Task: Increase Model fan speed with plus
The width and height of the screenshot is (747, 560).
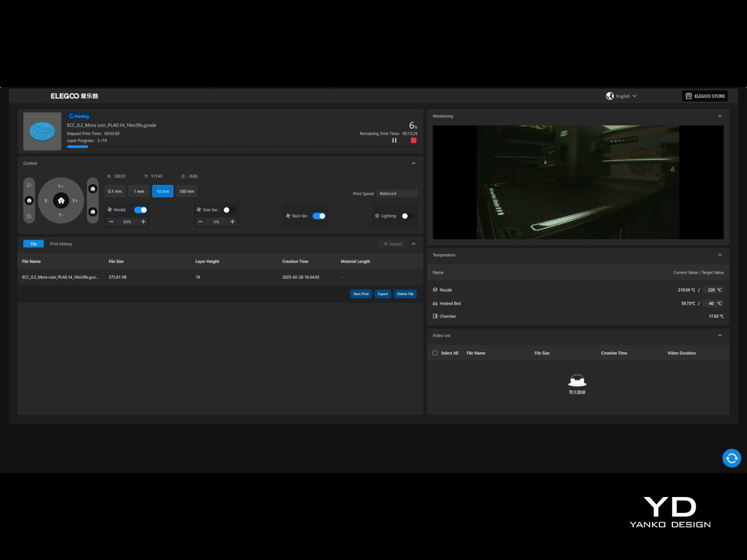Action: (144, 222)
